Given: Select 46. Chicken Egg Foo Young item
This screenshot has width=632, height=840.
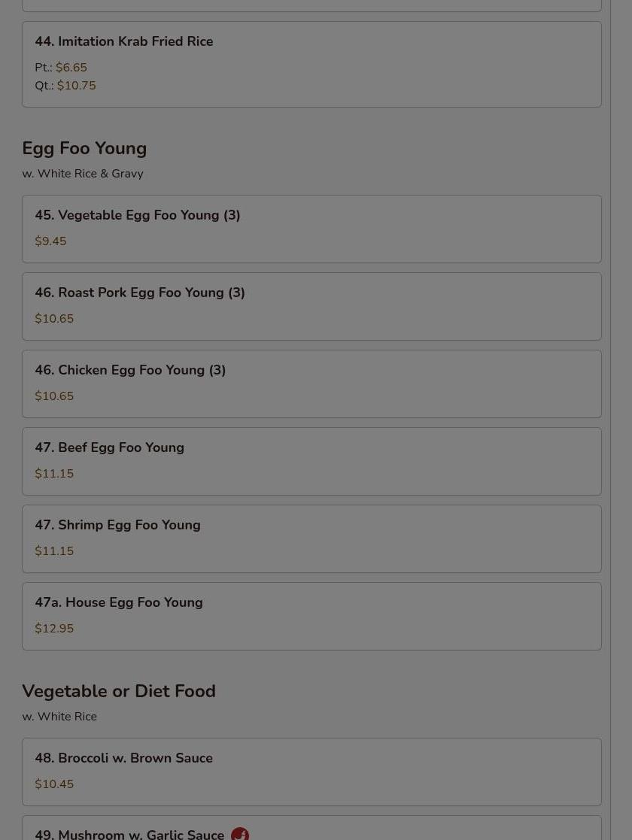Looking at the screenshot, I should (130, 371).
